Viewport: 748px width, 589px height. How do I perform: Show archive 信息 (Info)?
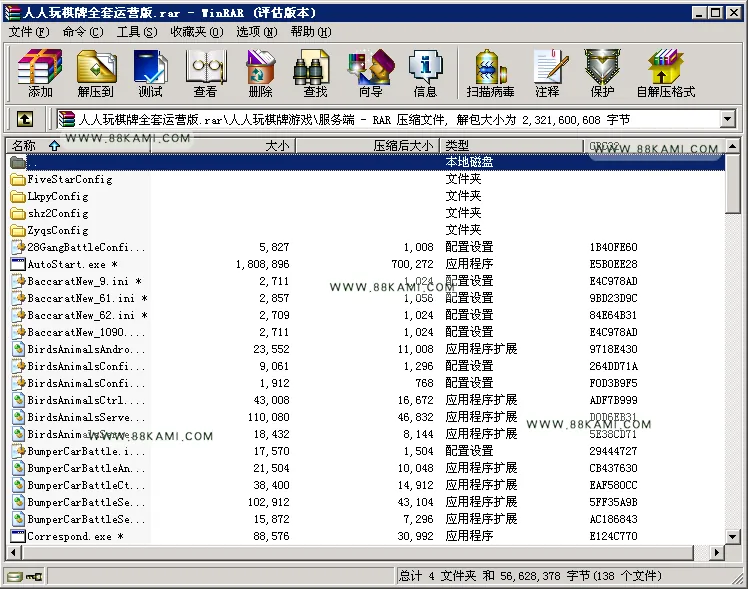425,73
